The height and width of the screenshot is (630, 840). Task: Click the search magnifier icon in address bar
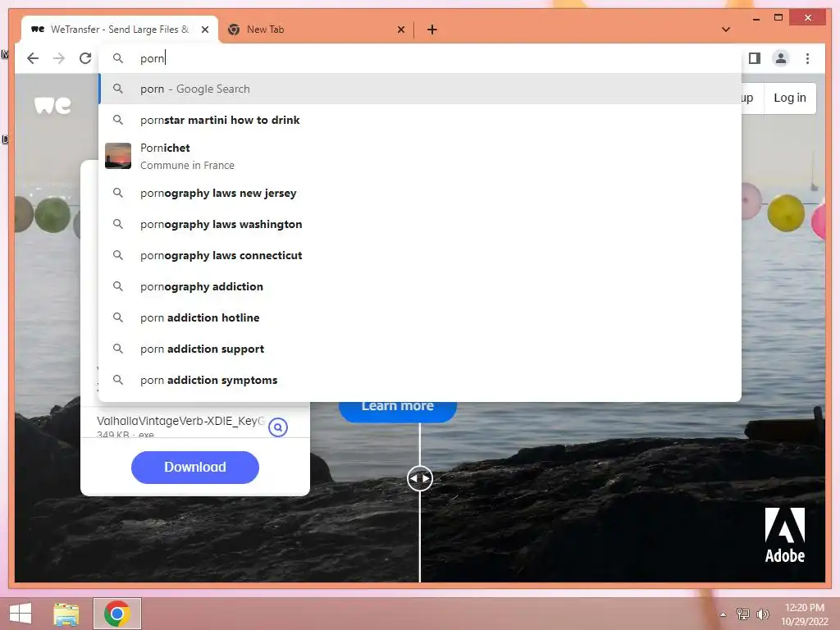(x=118, y=58)
